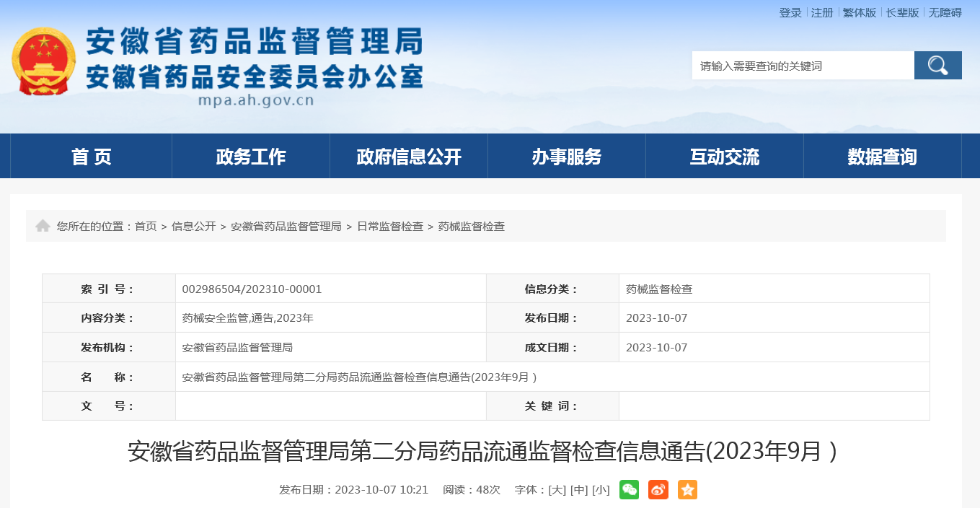
Task: Switch to 繁体版 version
Action: (860, 12)
